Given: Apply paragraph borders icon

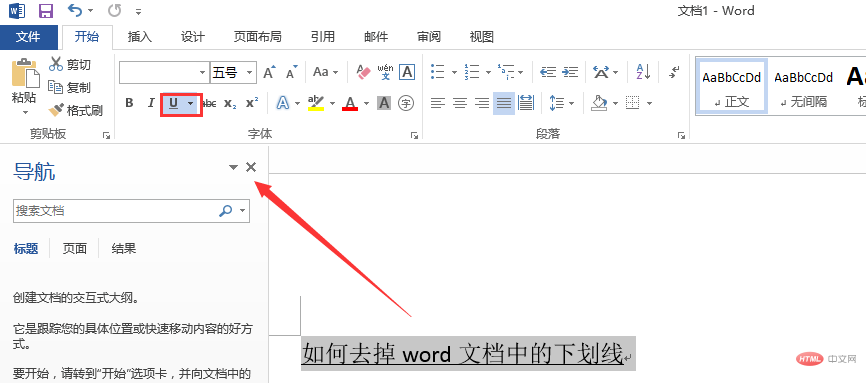Looking at the screenshot, I should click(x=632, y=103).
